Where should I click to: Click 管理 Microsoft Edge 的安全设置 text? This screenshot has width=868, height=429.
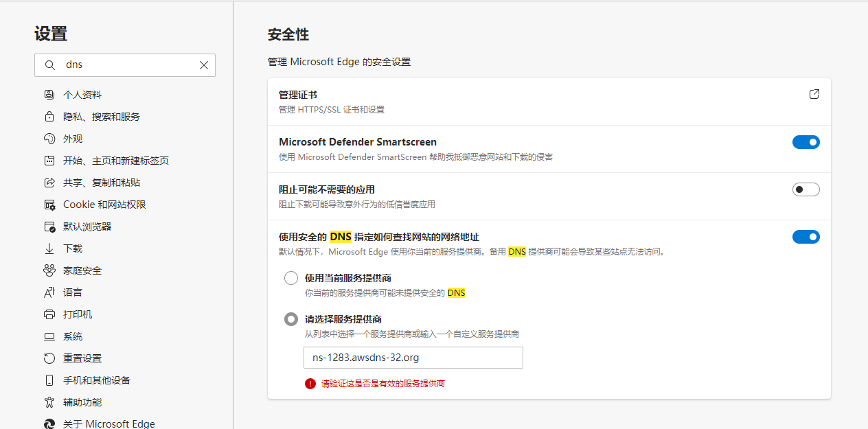tap(339, 62)
